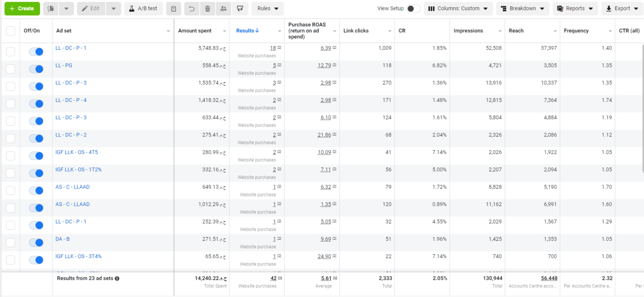
Task: Expand the Breakdown dropdown
Action: (522, 9)
